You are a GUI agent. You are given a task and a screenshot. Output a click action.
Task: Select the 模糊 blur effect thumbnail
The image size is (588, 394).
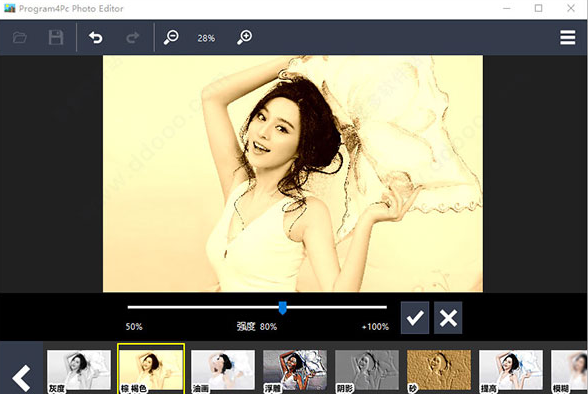click(x=569, y=371)
